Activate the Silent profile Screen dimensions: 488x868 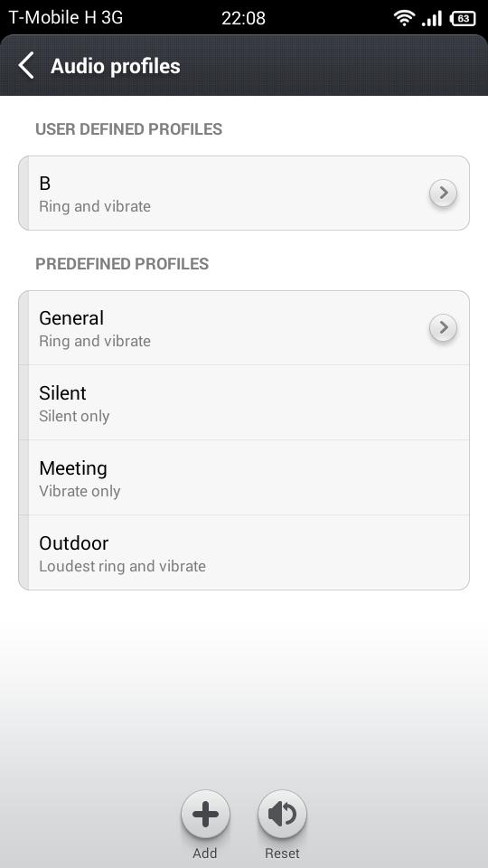[244, 402]
